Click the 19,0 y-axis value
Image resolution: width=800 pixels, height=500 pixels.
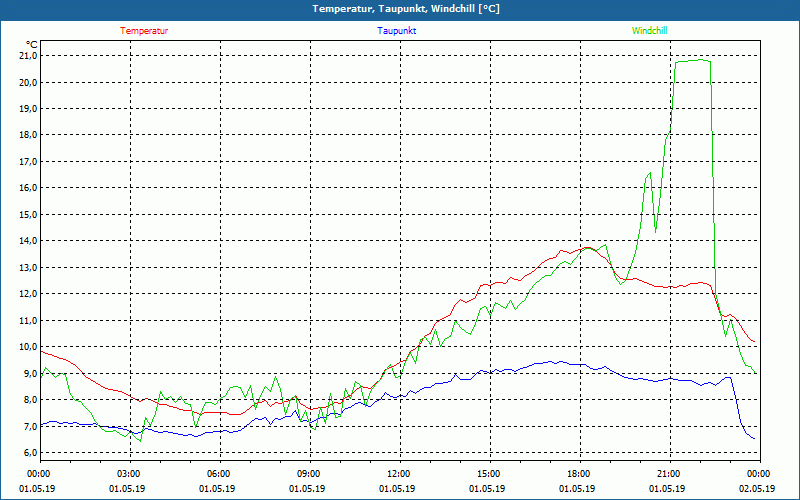point(28,109)
